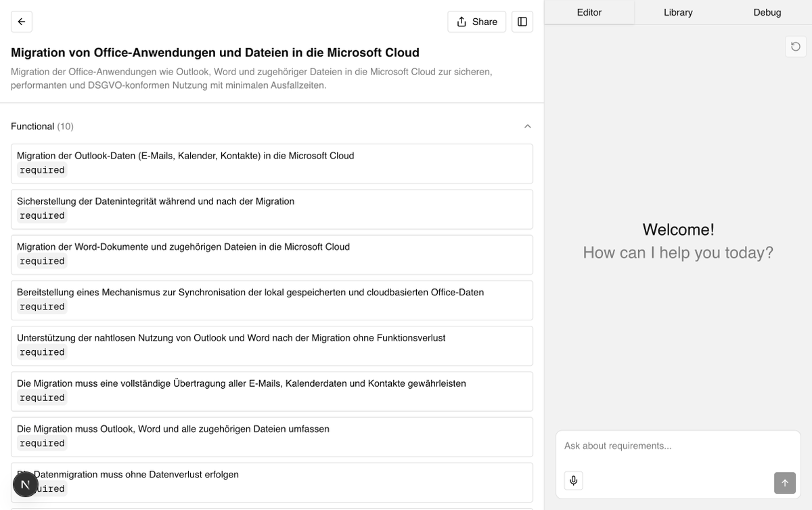
Task: Open the round N logo badge
Action: click(x=26, y=484)
